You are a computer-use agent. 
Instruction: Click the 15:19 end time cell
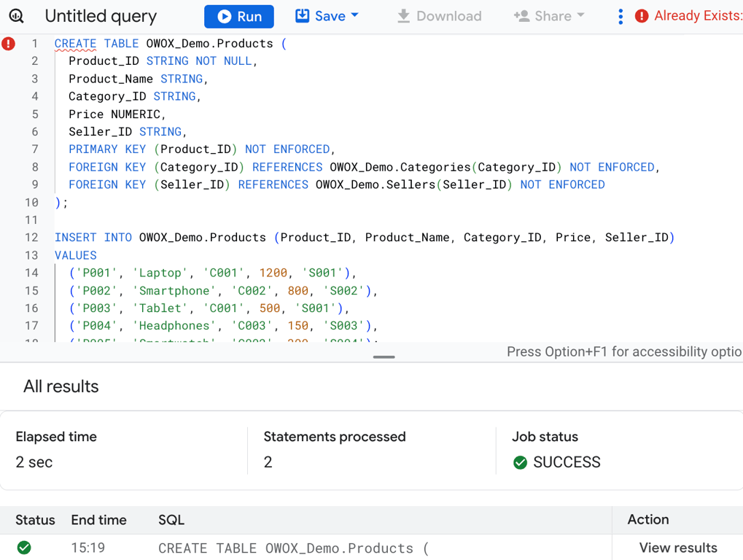(88, 548)
